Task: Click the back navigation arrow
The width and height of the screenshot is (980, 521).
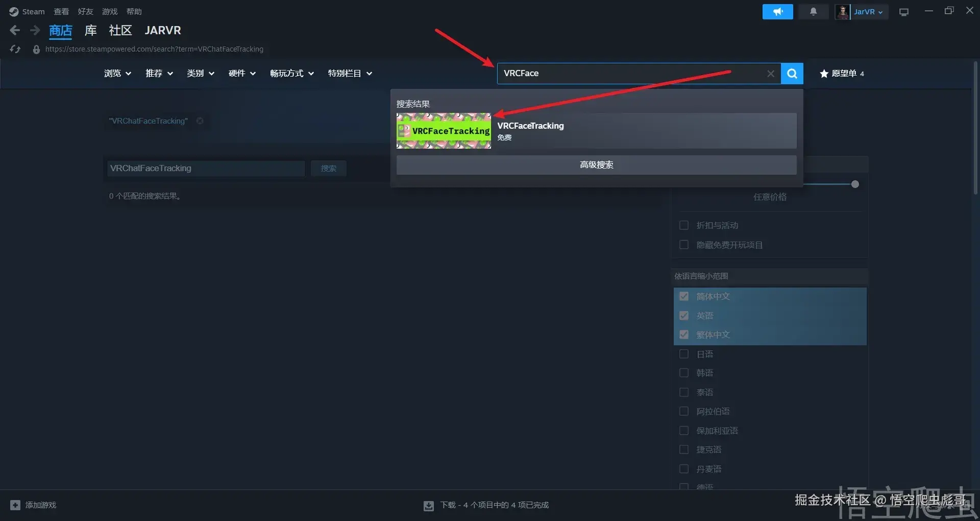Action: coord(15,31)
